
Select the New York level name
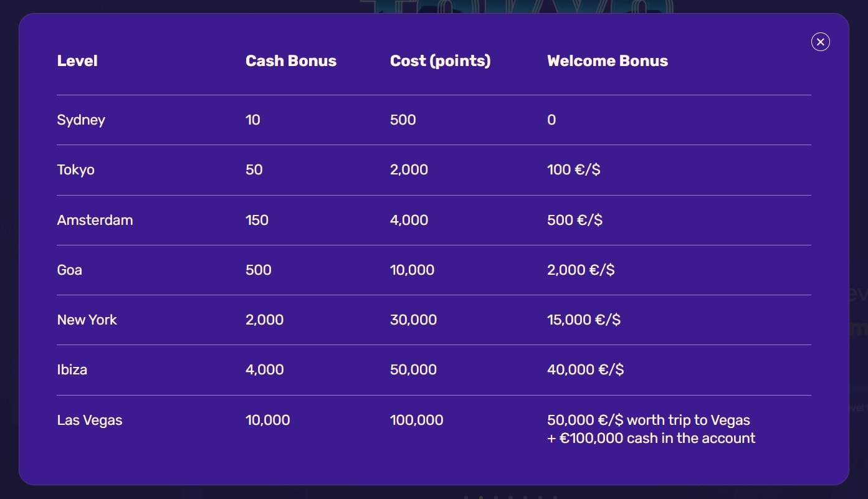(87, 320)
